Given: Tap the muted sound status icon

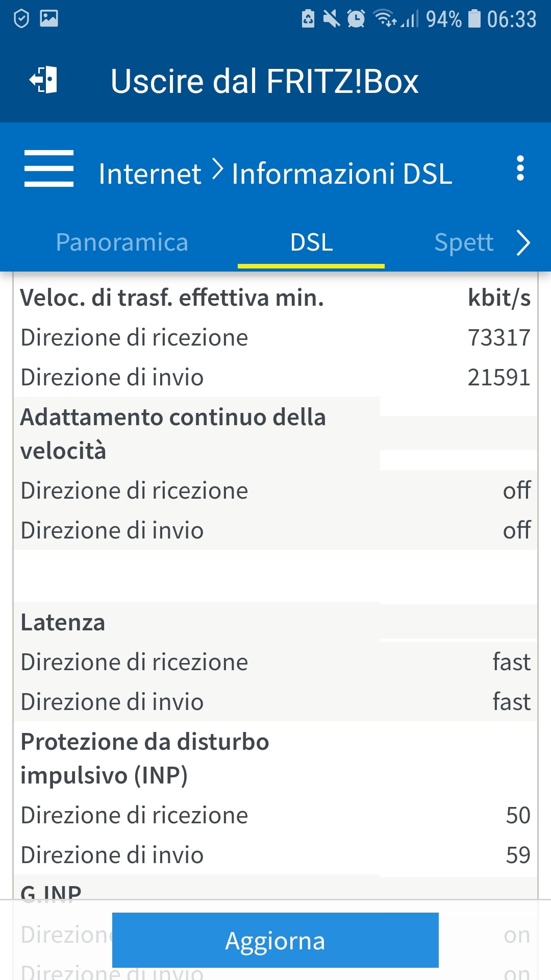Looking at the screenshot, I should [332, 19].
